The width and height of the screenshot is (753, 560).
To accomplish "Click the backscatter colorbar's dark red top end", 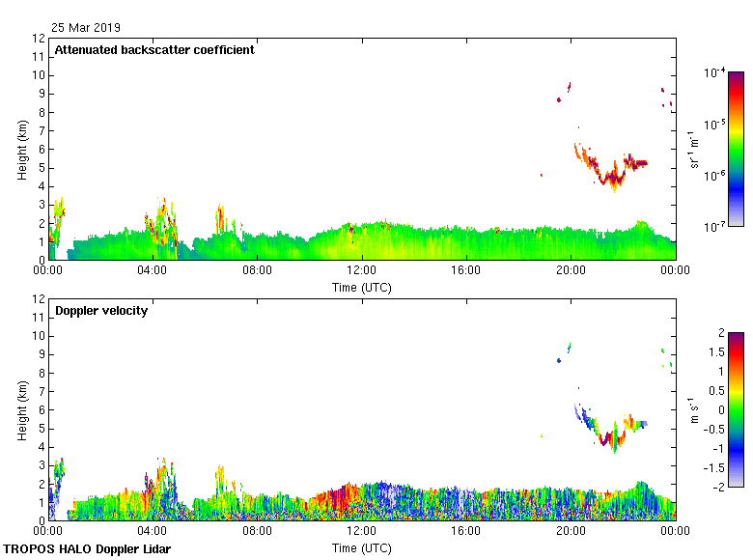I will [x=736, y=75].
